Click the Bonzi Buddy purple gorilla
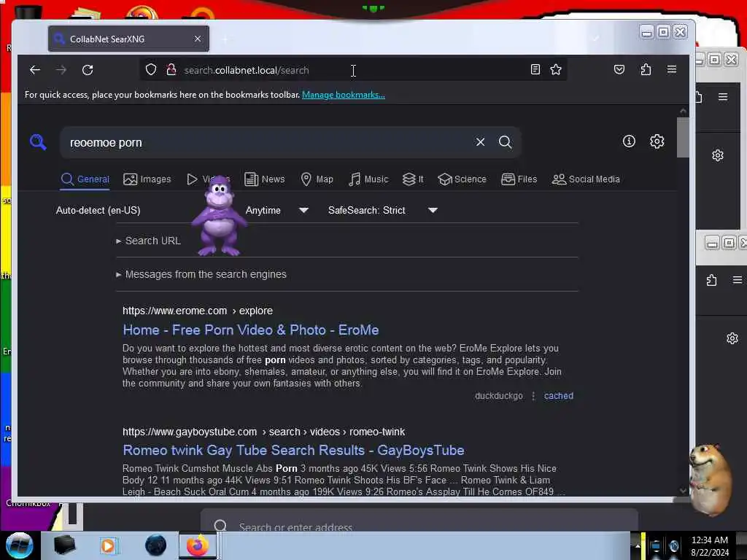This screenshot has height=560, width=747. pyautogui.click(x=219, y=217)
